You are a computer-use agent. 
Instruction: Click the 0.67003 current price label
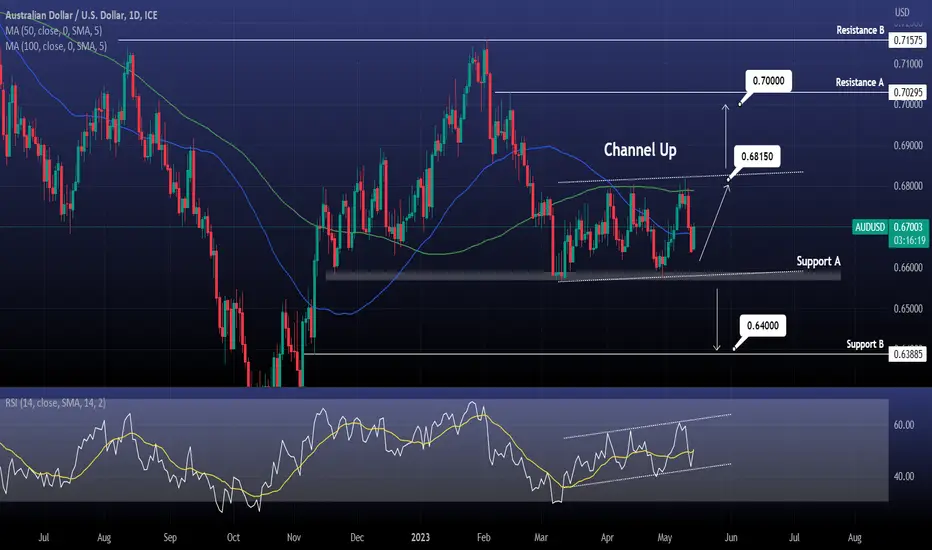coord(908,227)
